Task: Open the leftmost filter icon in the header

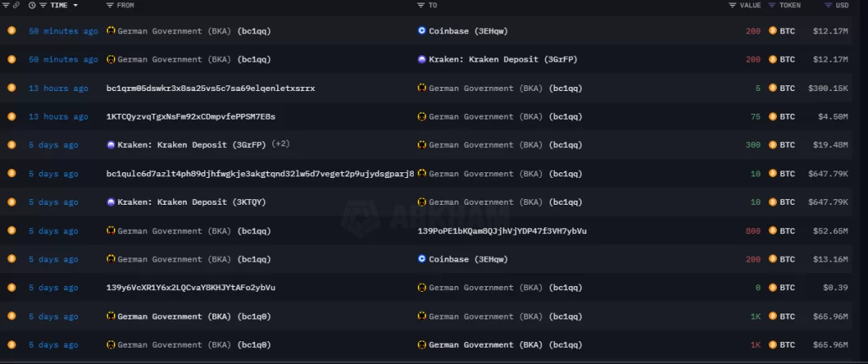Action: click(5, 5)
